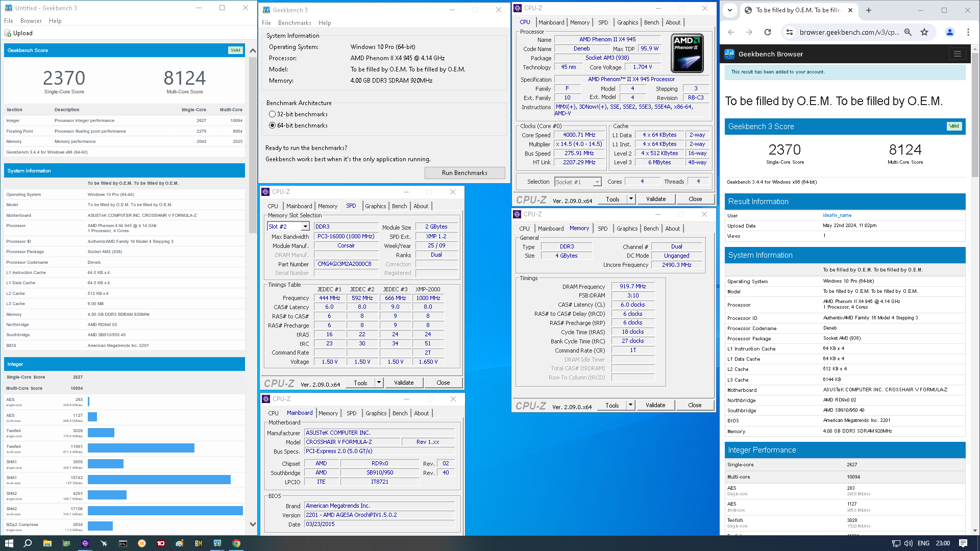Viewport: 980px width, 551px height.
Task: Open orange round icon in taskbar
Action: coord(142,543)
